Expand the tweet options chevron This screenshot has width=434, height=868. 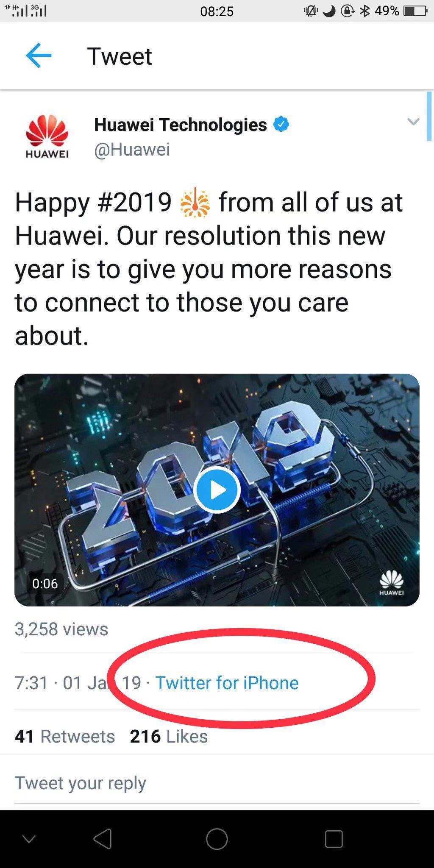point(413,122)
